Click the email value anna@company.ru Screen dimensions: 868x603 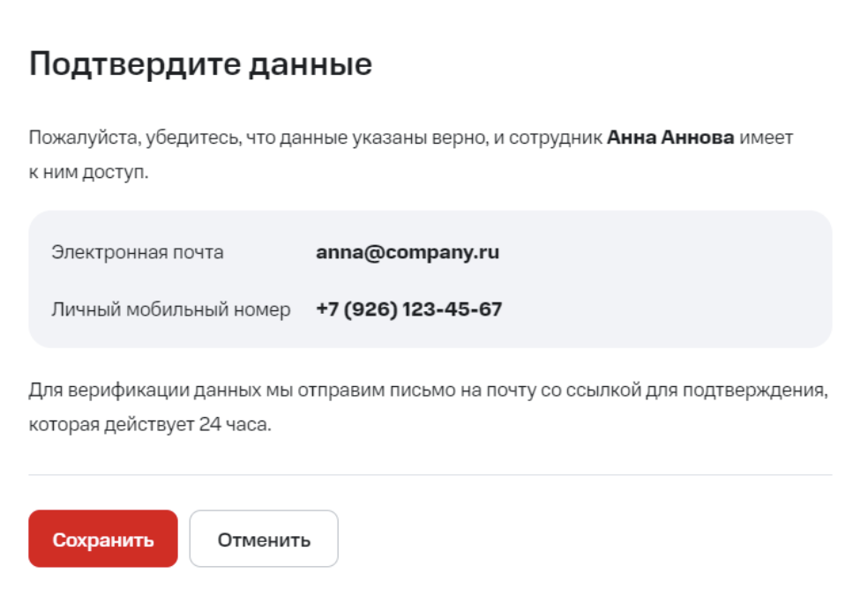tap(408, 252)
